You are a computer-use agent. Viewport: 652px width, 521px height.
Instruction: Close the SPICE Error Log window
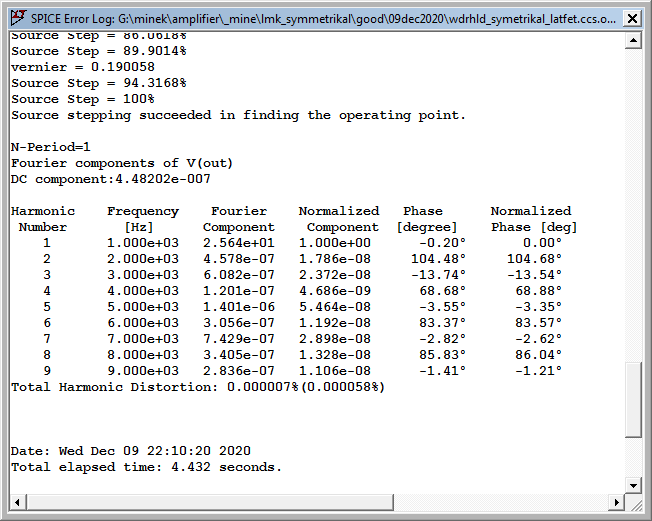click(x=632, y=18)
